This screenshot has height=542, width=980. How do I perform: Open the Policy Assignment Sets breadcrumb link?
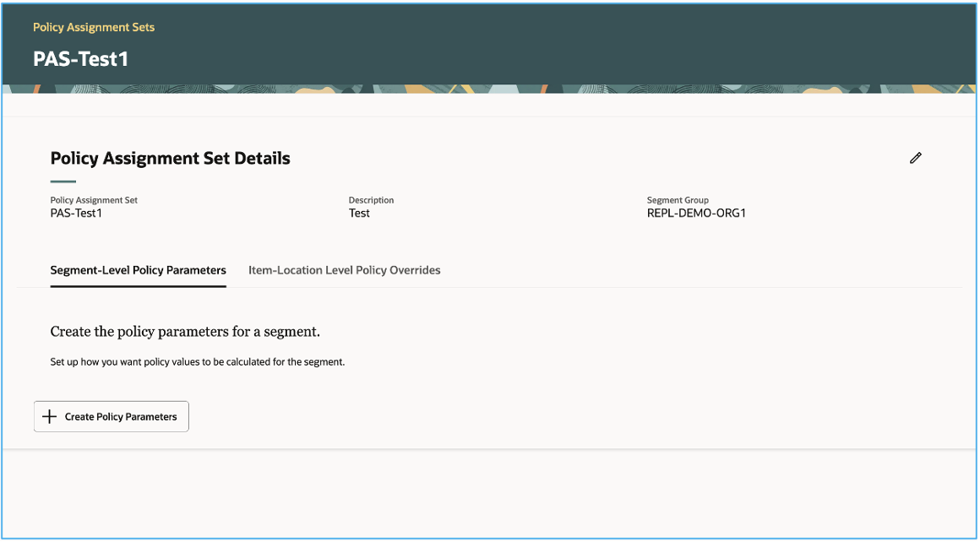click(94, 28)
